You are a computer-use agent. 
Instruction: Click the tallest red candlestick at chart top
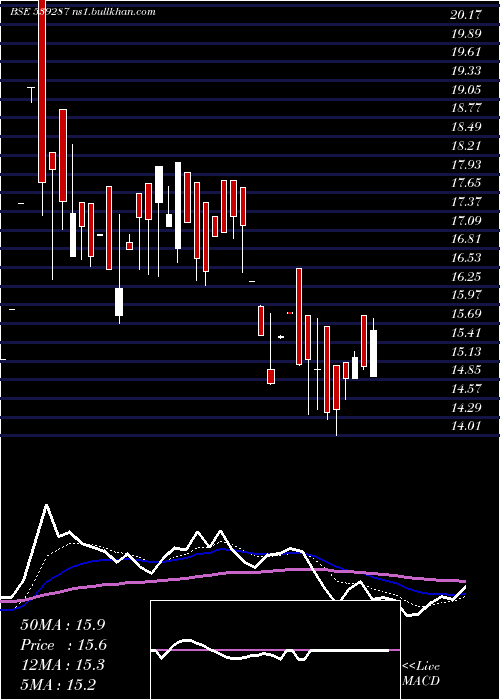pyautogui.click(x=42, y=91)
